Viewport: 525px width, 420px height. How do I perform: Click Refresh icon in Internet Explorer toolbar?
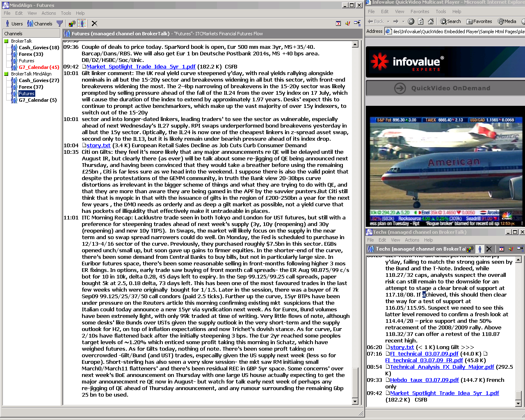(x=421, y=21)
